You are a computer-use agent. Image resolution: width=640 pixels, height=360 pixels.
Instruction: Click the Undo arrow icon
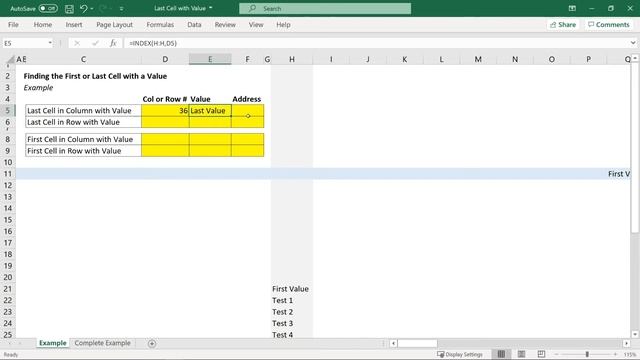[x=83, y=9]
